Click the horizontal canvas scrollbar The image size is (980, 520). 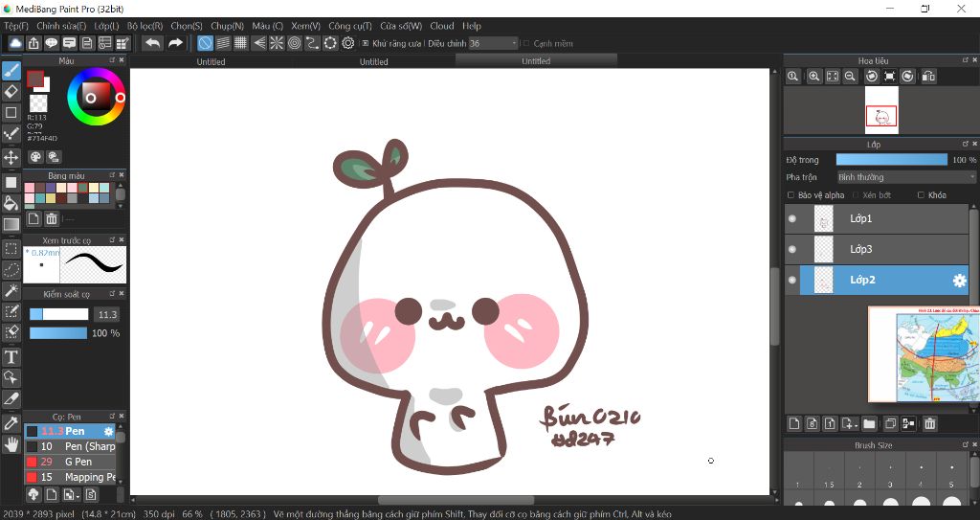pos(457,500)
